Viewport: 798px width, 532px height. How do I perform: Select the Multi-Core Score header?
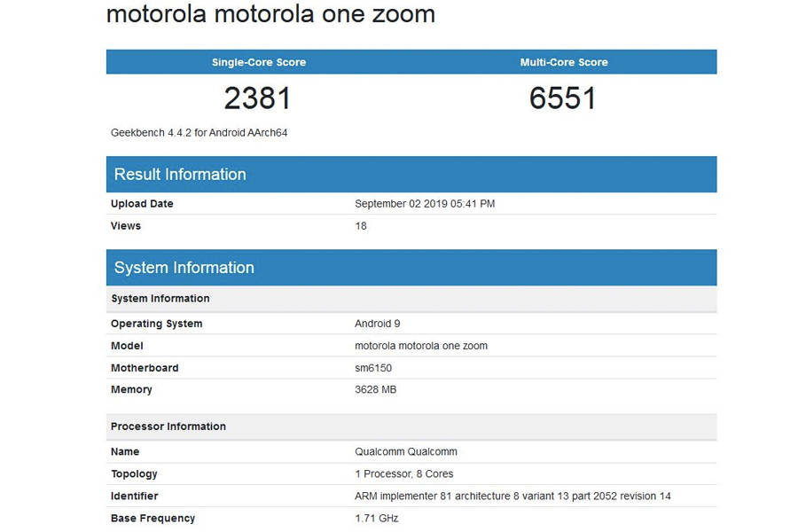coord(564,61)
